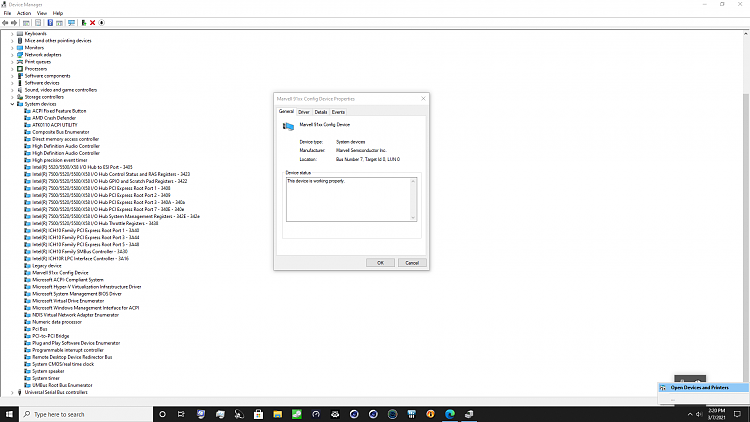This screenshot has height=422, width=750.
Task: Switch to the Events tab
Action: click(338, 112)
